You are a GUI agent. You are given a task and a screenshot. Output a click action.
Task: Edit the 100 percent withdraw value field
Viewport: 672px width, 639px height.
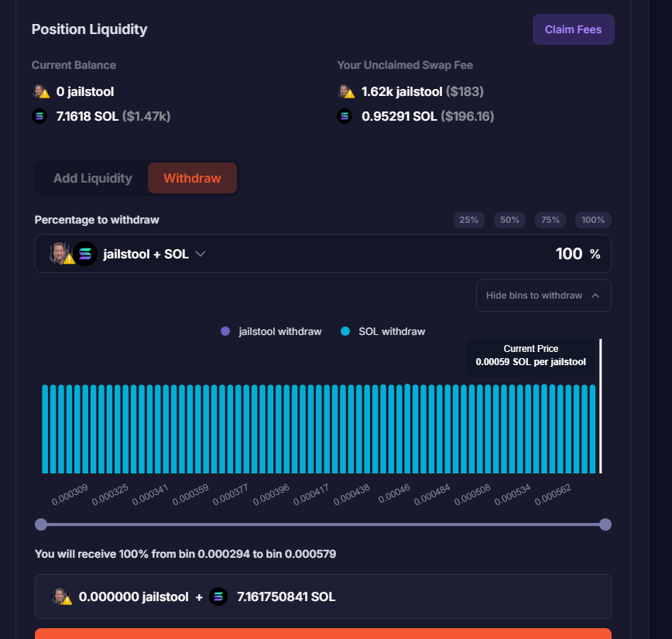(569, 254)
